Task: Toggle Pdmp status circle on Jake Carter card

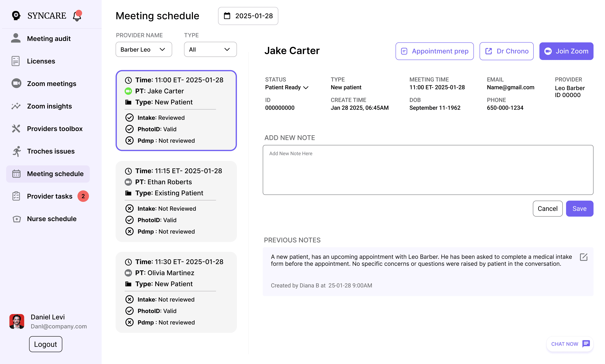Action: pyautogui.click(x=129, y=141)
